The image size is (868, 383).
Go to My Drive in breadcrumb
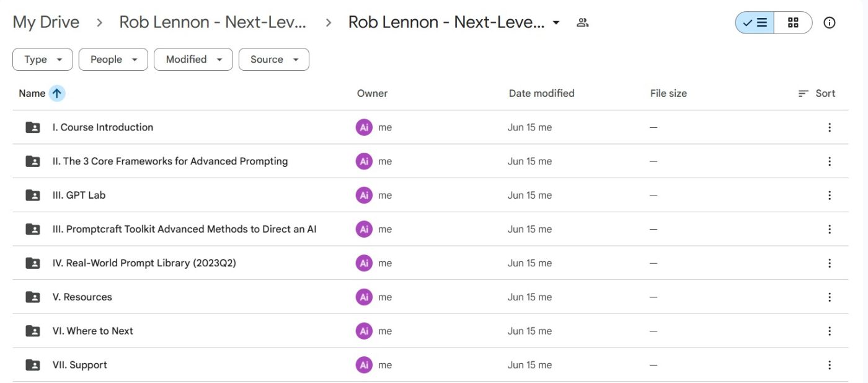click(x=46, y=22)
